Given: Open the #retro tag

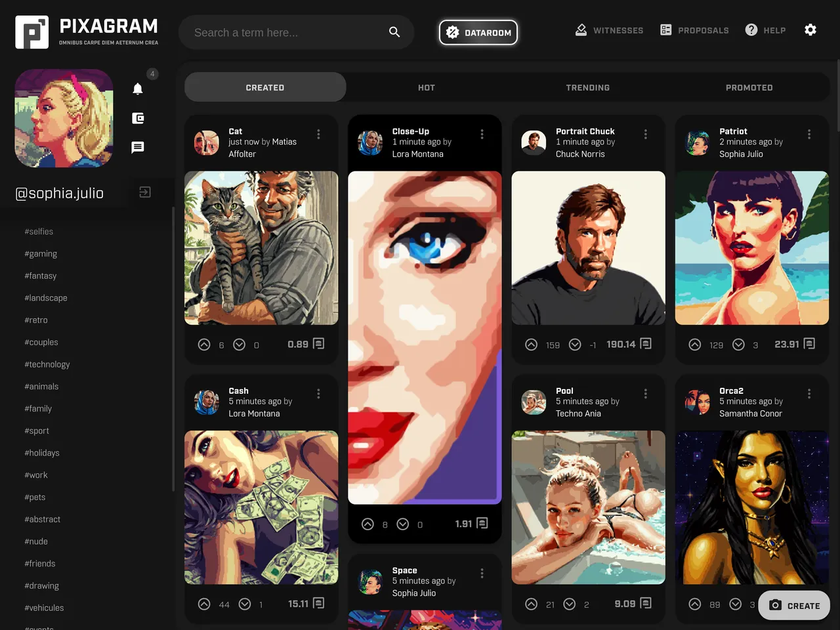Looking at the screenshot, I should (x=36, y=320).
